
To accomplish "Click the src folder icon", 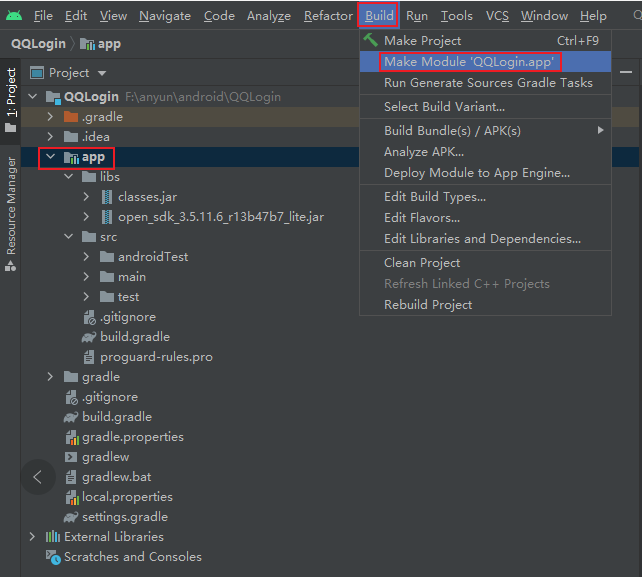I will [89, 237].
